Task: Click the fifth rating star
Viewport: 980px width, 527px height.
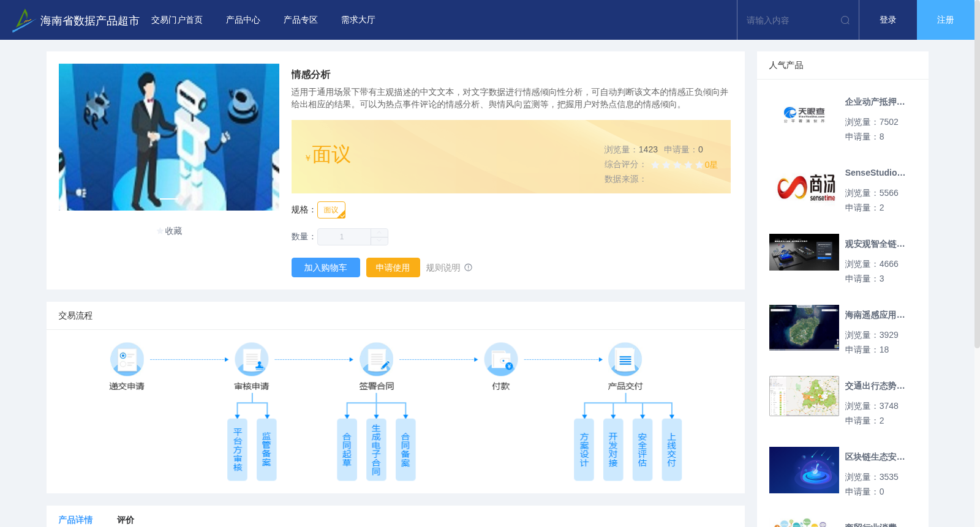Action: [699, 165]
